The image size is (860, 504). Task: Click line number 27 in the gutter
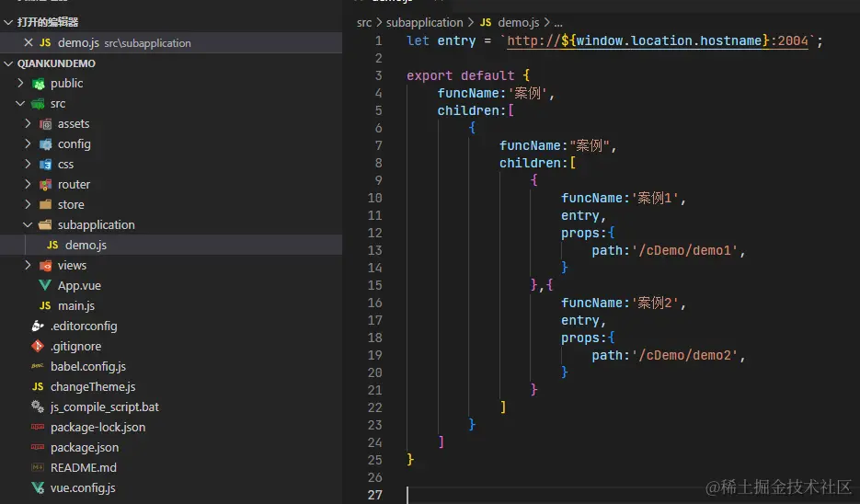(x=374, y=495)
